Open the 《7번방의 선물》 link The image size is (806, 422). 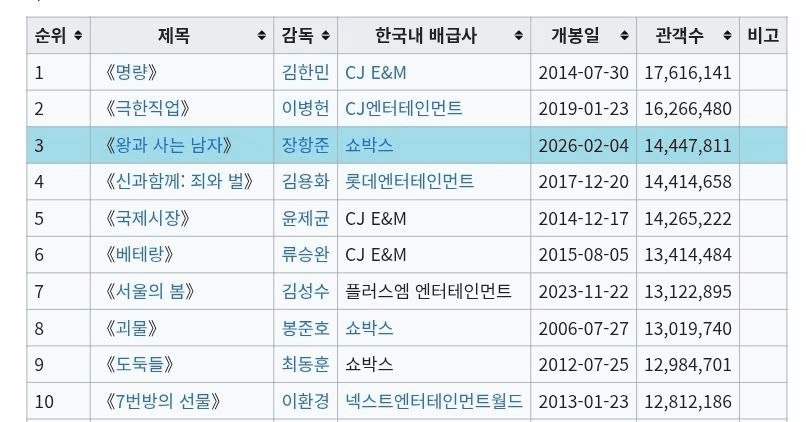pos(162,402)
